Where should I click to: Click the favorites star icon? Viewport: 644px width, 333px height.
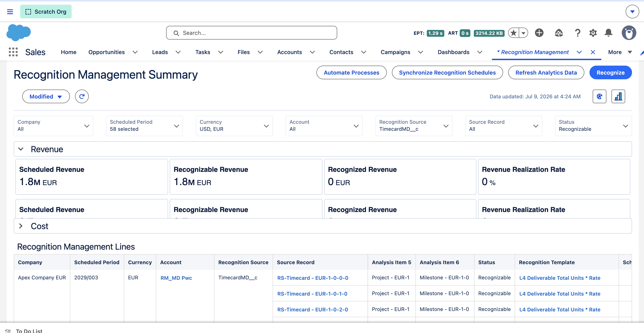click(x=514, y=33)
